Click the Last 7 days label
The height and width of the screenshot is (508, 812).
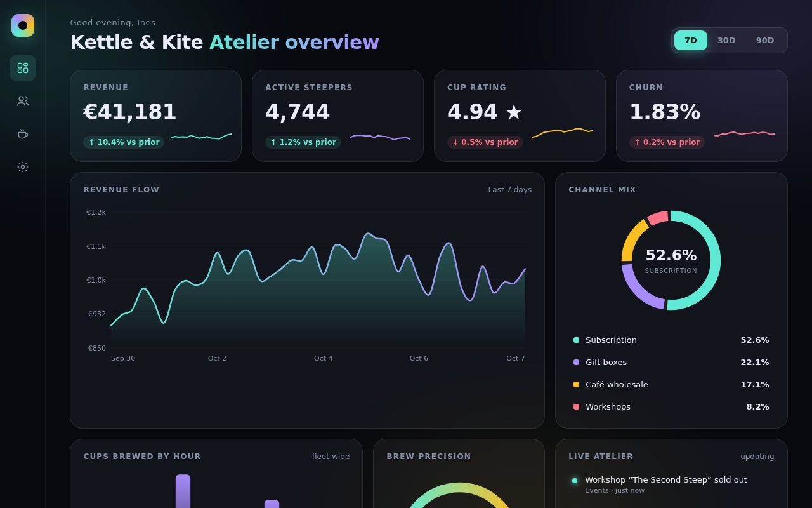(x=510, y=190)
